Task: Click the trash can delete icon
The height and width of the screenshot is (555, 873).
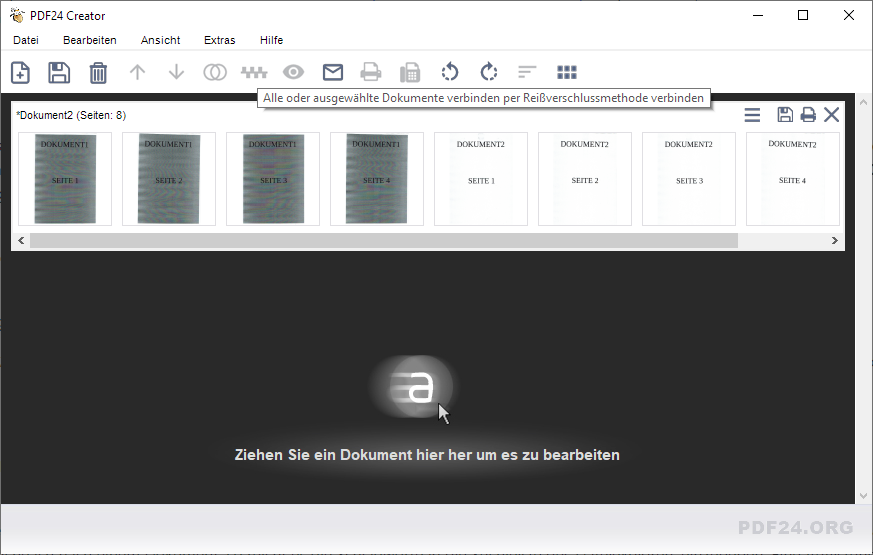Action: pyautogui.click(x=98, y=72)
